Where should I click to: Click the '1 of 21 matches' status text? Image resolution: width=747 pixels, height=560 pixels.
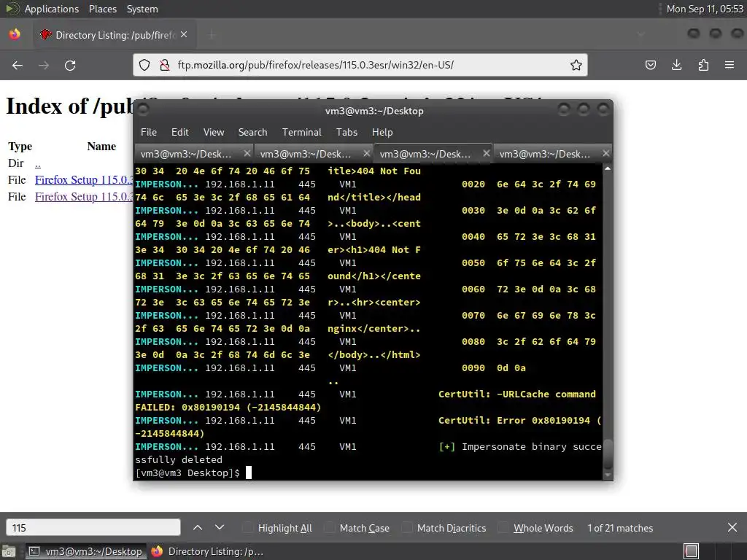point(620,528)
